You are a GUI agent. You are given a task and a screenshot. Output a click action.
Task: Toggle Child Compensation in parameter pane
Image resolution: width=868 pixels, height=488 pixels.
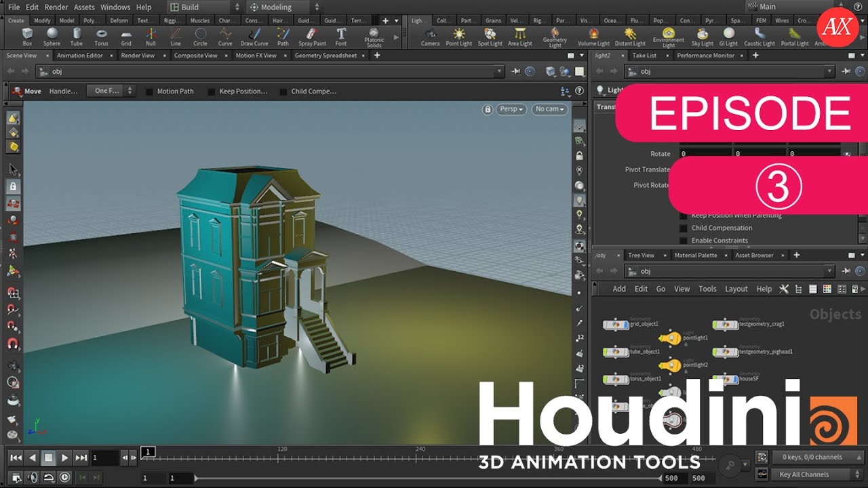[x=684, y=228]
